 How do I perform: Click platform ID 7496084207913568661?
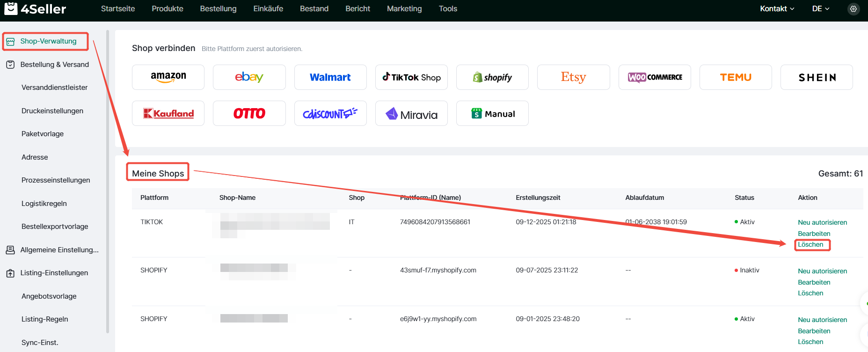pos(435,222)
